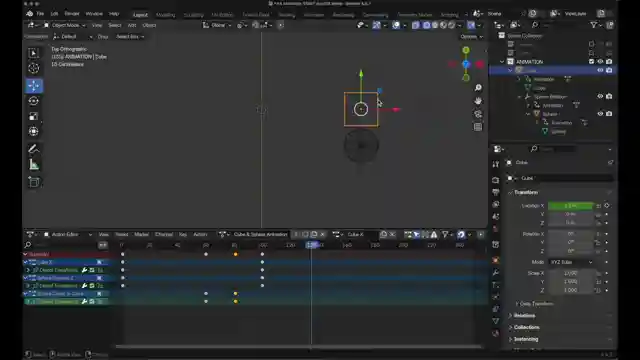Open the Render properties tab
The width and height of the screenshot is (640, 360).
[496, 180]
